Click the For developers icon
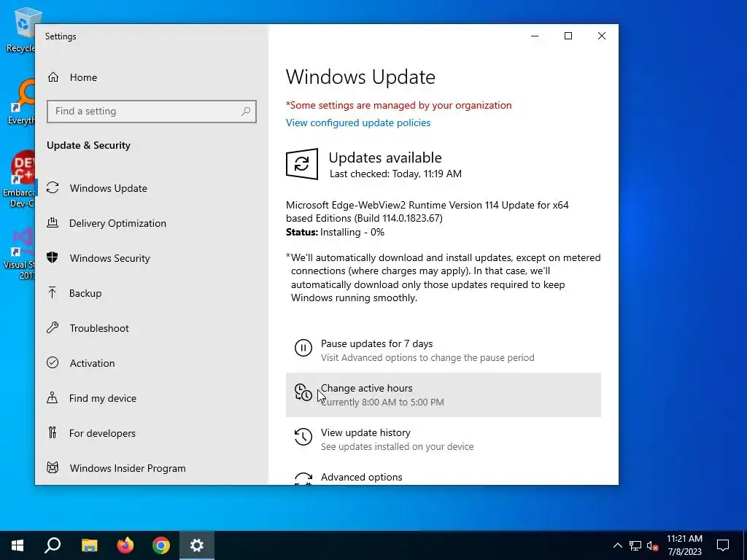 pyautogui.click(x=53, y=433)
